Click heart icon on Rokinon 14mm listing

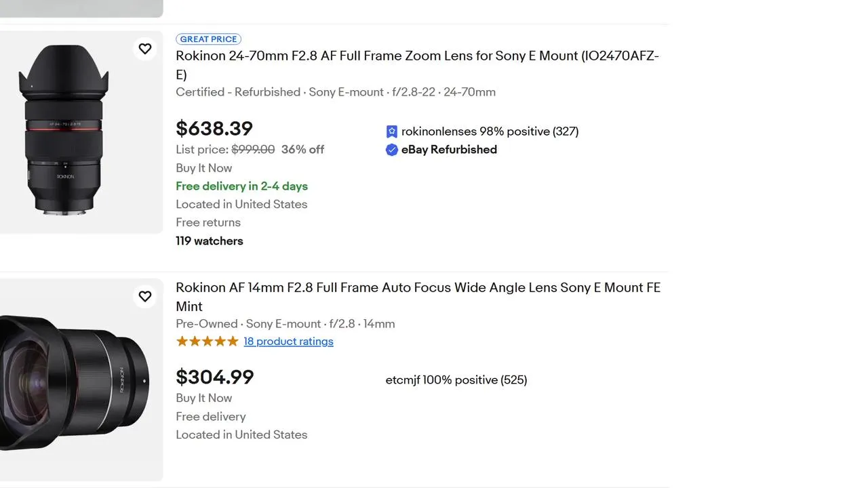145,296
